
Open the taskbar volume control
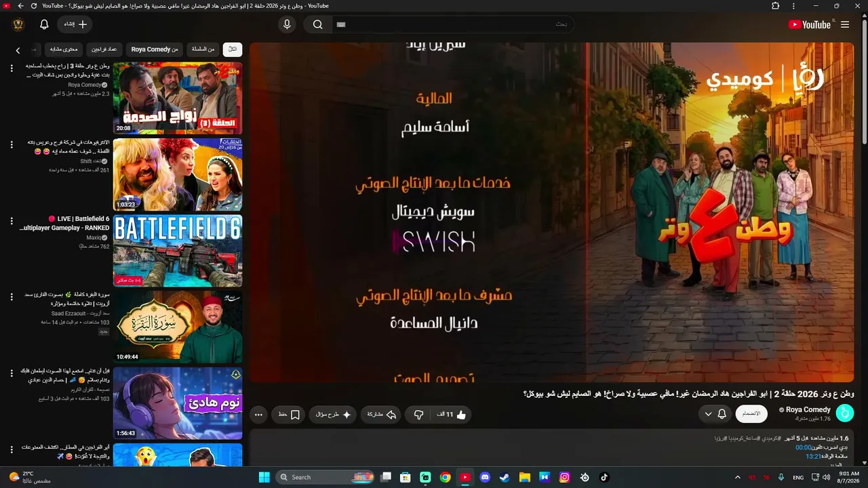tap(826, 477)
